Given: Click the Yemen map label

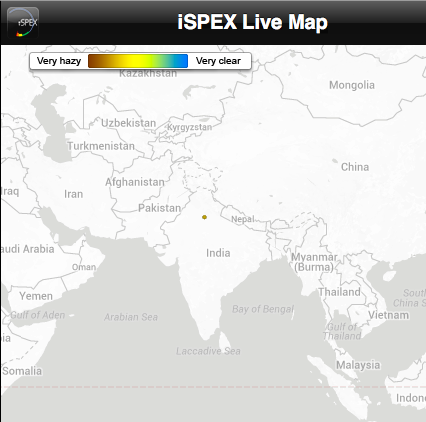Looking at the screenshot, I should pos(36,296).
